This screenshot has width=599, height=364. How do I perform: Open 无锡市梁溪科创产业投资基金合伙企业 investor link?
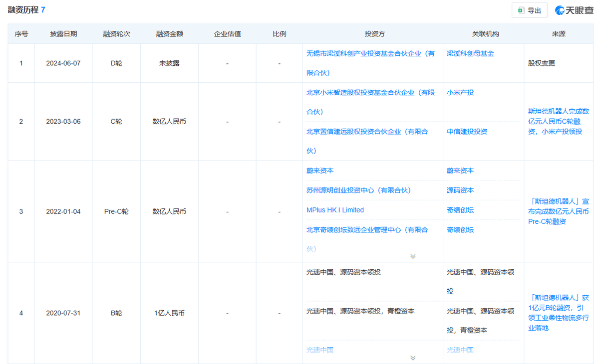point(370,54)
